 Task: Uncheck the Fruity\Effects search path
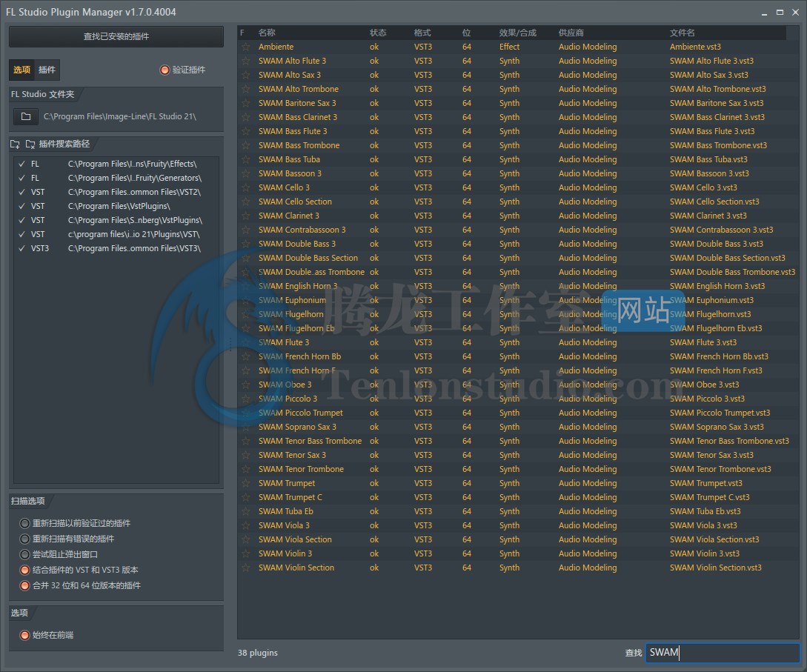(21, 164)
